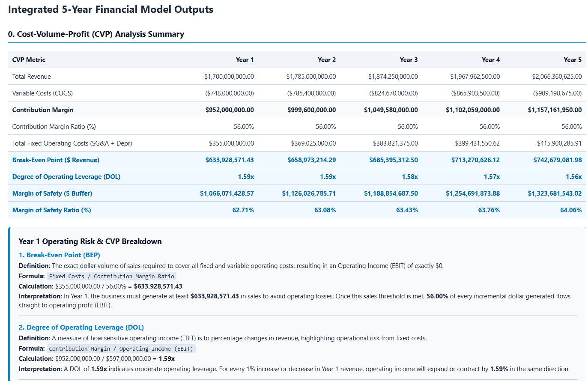Select the Year 5 DOL value 1.56x
This screenshot has width=588, height=381.
[x=574, y=177]
